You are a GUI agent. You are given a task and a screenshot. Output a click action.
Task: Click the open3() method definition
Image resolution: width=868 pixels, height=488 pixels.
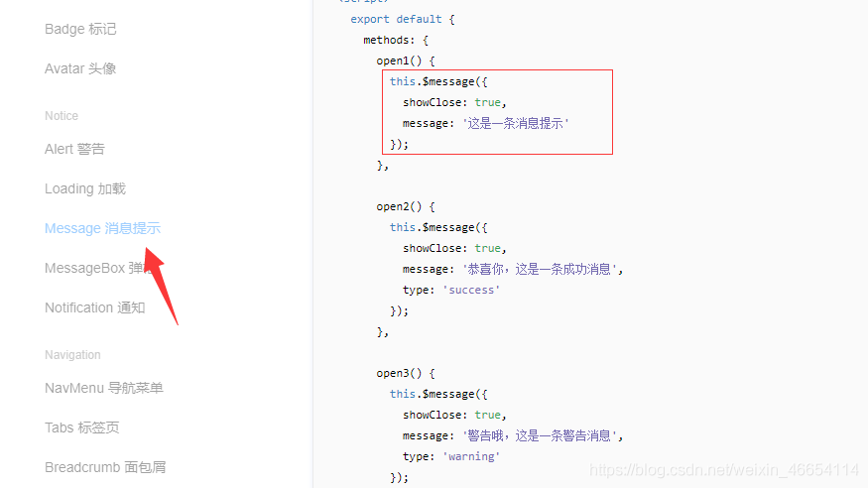(x=405, y=374)
